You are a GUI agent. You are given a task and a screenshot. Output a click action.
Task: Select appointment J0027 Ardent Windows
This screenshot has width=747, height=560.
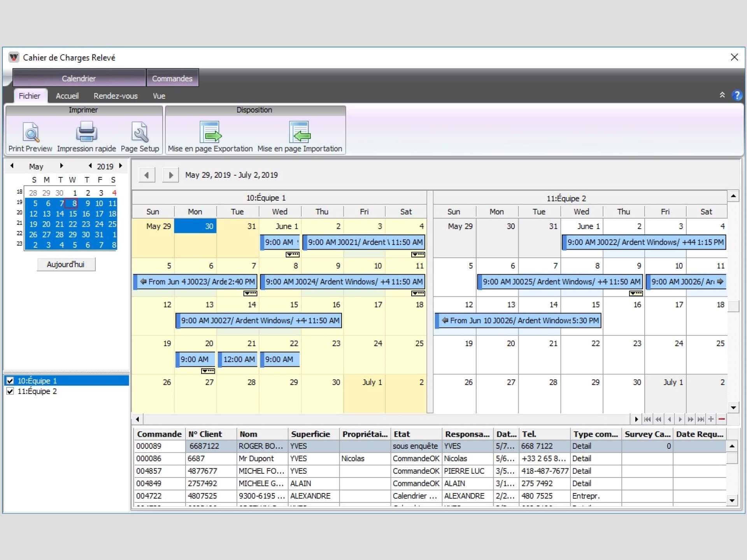(x=259, y=320)
